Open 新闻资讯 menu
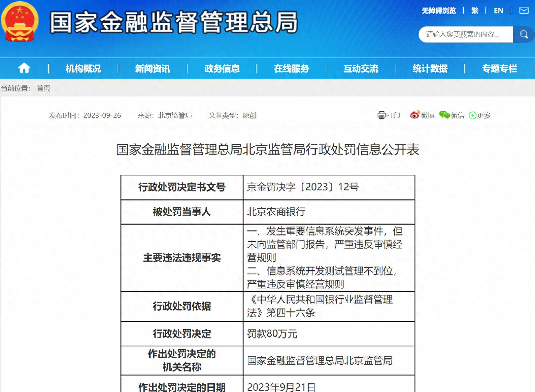 pyautogui.click(x=153, y=69)
